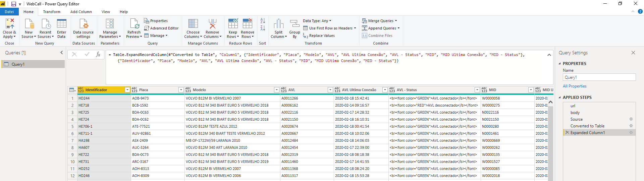Click Enter Data button
The image size is (644, 181).
click(x=61, y=28)
